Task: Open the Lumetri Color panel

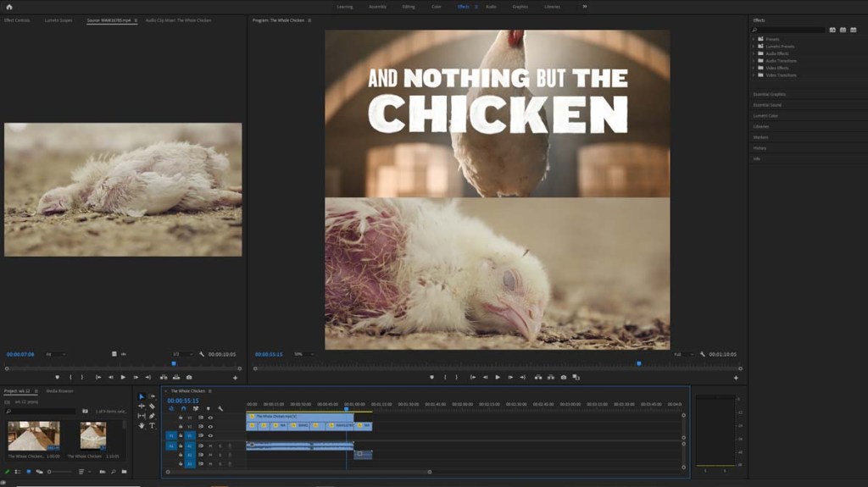Action: coord(765,116)
